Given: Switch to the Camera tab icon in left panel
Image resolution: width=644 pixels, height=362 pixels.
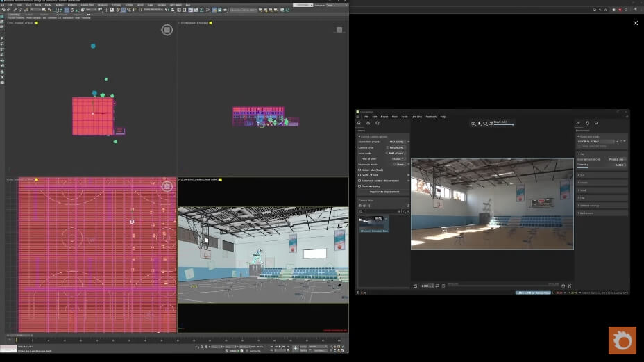Looking at the screenshot, I should point(359,123).
